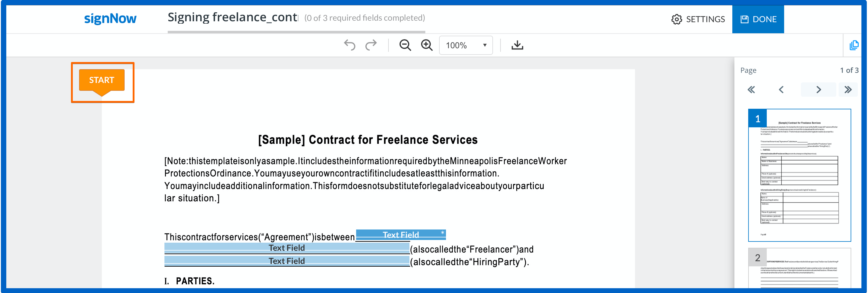Image resolution: width=868 pixels, height=293 pixels.
Task: Open the 100% zoom level dropdown
Action: tap(466, 45)
